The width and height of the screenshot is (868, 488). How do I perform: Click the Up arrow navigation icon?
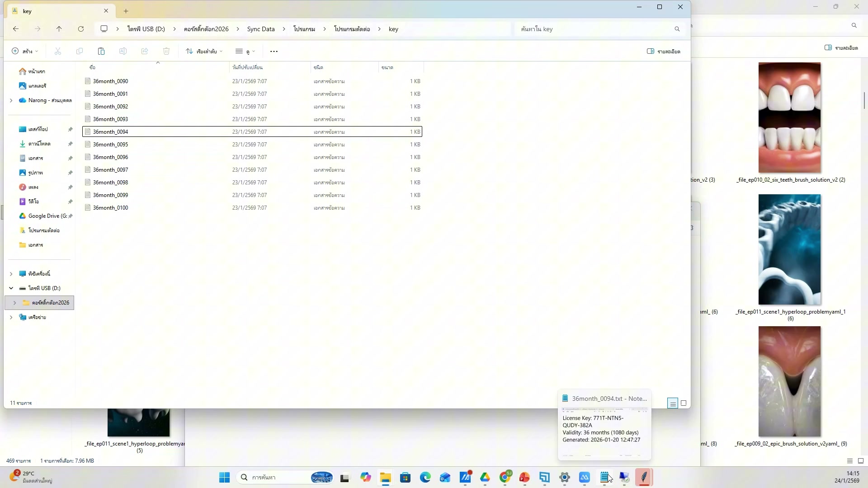tap(59, 29)
